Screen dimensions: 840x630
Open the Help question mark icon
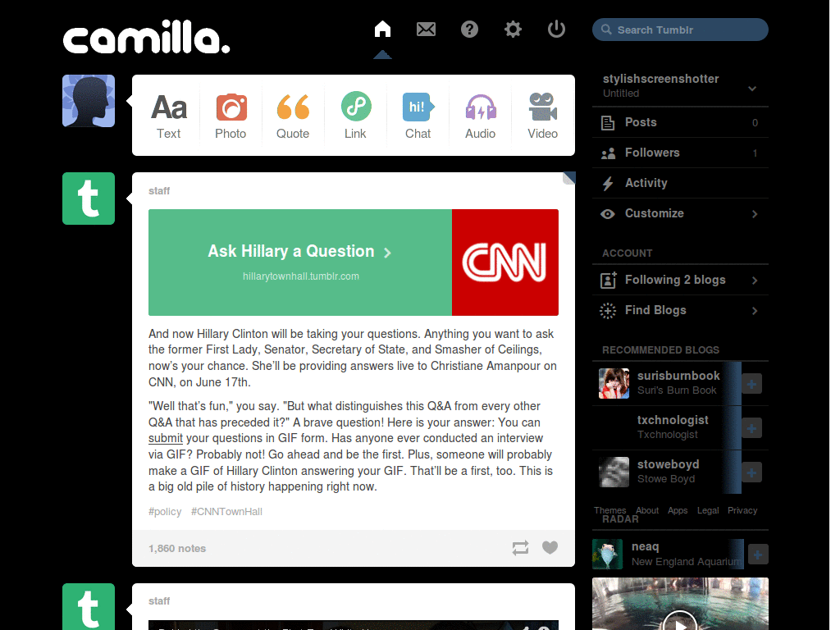click(469, 29)
